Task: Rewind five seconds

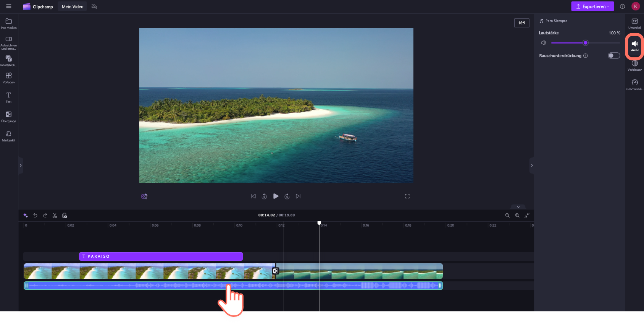Action: (x=264, y=196)
